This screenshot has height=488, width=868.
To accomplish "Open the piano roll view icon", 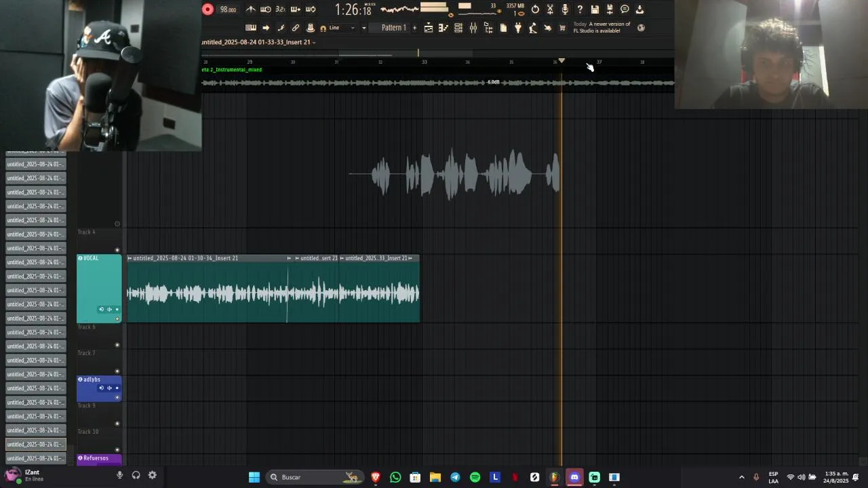I will 443,28.
